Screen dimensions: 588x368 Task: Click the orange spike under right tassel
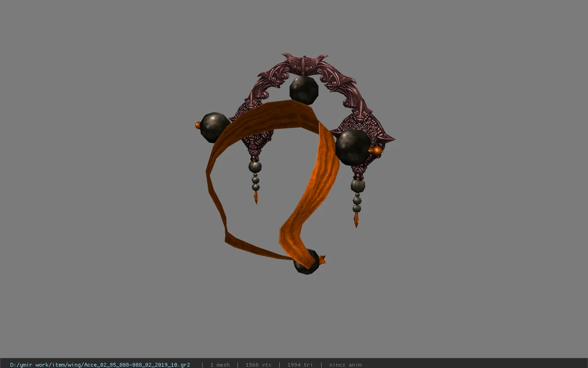(356, 220)
